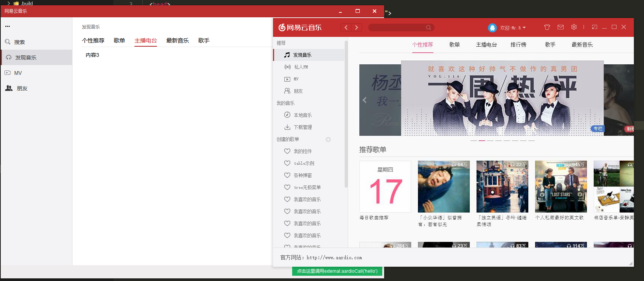Switch to the 排行榜 tab
This screenshot has width=644, height=281.
click(x=518, y=45)
